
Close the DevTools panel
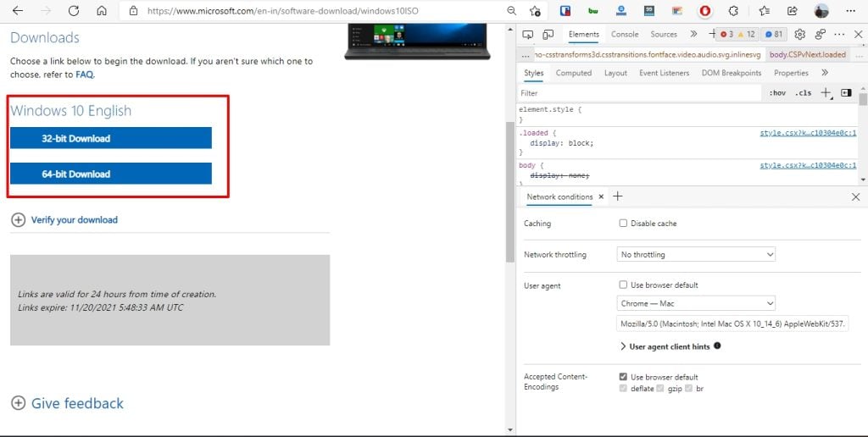[x=858, y=34]
